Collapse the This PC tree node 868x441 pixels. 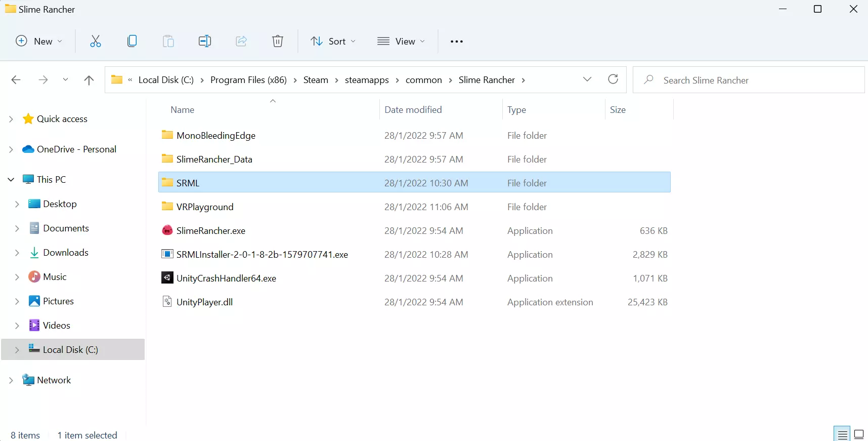point(11,180)
